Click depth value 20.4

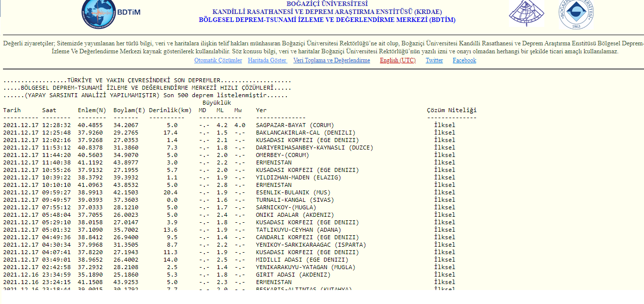pyautogui.click(x=170, y=192)
